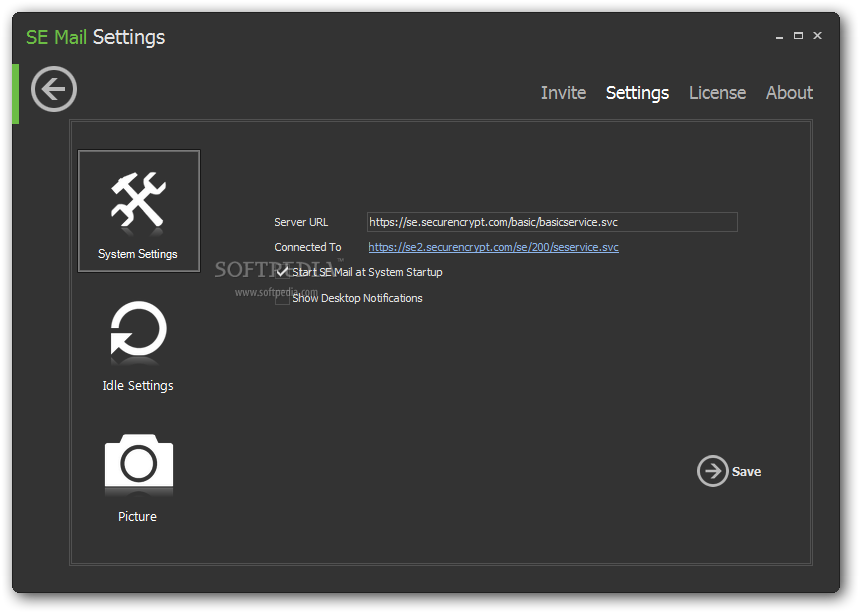Image resolution: width=860 pixels, height=613 pixels.
Task: Select the Settings tab
Action: tap(637, 93)
